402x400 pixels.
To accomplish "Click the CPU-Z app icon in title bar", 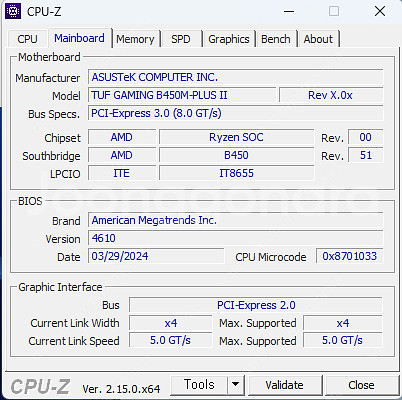I will tap(13, 11).
